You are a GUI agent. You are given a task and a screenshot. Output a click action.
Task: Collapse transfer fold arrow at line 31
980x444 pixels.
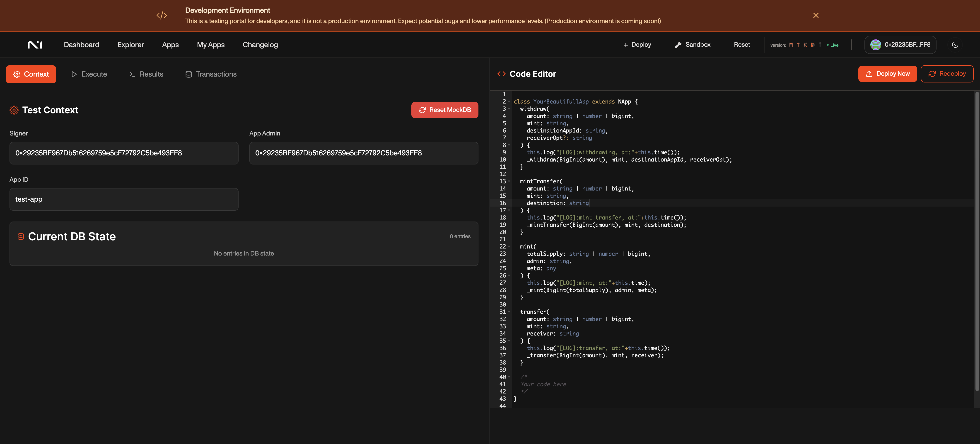(509, 312)
